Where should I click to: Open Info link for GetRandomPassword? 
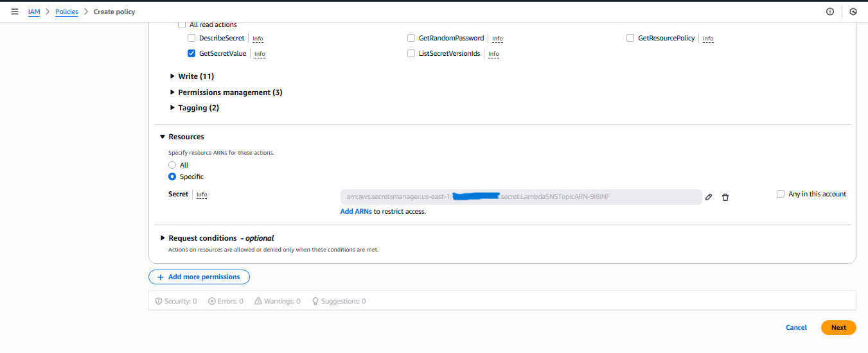497,39
